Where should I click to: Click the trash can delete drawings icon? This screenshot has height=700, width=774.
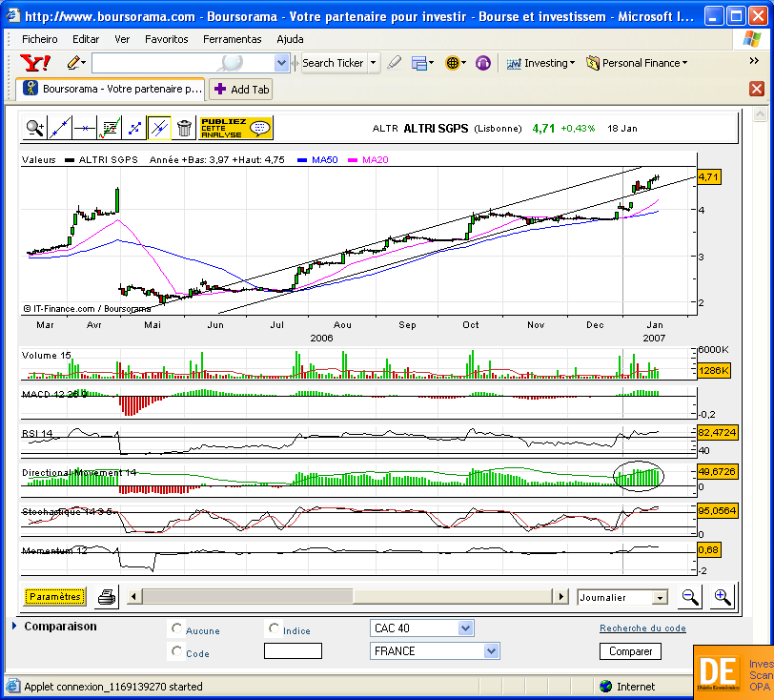[184, 129]
